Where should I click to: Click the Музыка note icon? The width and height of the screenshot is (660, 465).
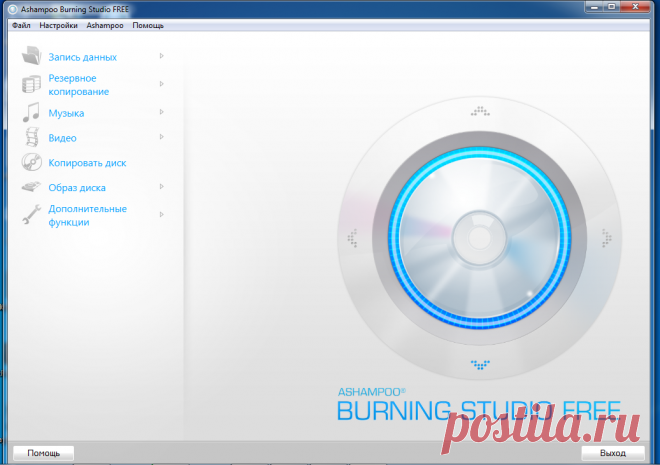31,112
